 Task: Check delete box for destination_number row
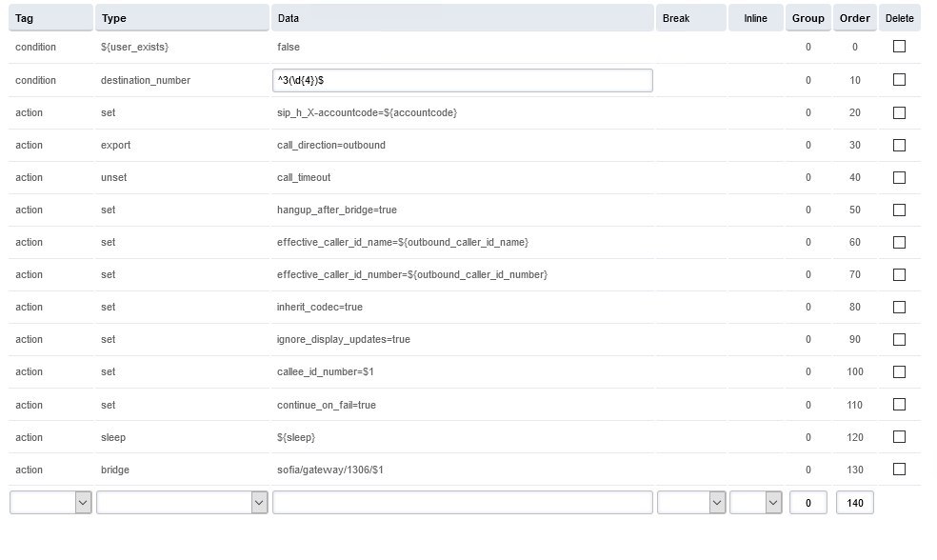(899, 79)
